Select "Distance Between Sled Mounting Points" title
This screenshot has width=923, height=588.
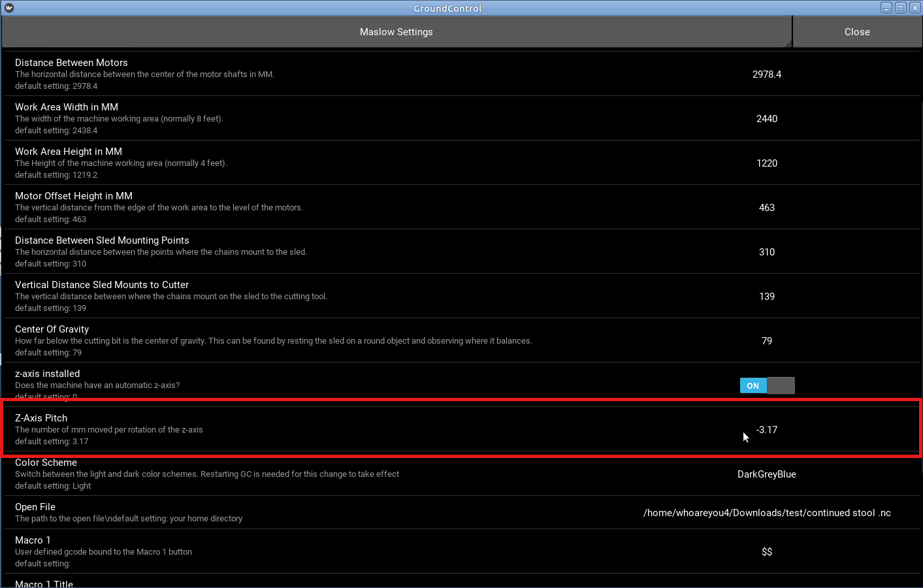(x=102, y=240)
